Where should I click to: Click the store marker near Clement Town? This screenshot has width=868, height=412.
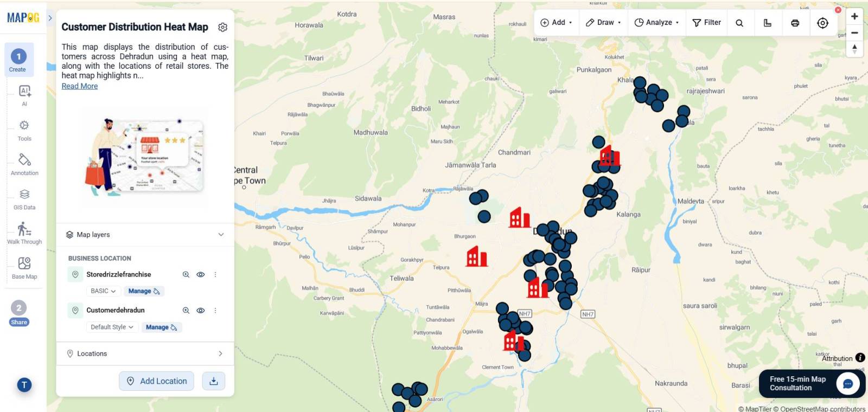pos(514,341)
